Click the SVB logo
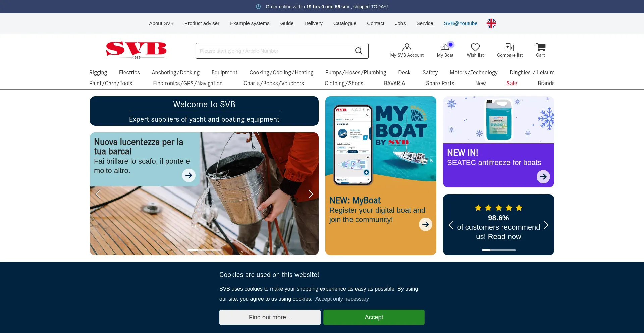 (x=136, y=50)
